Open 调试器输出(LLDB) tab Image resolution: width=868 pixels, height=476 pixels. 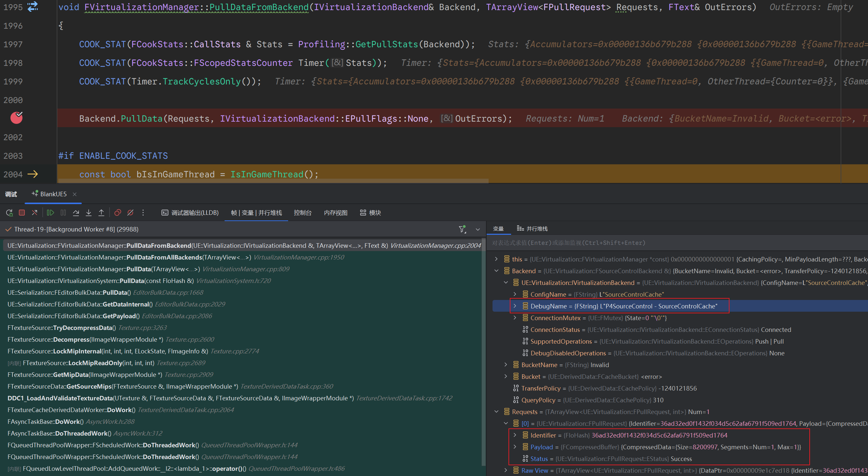190,213
